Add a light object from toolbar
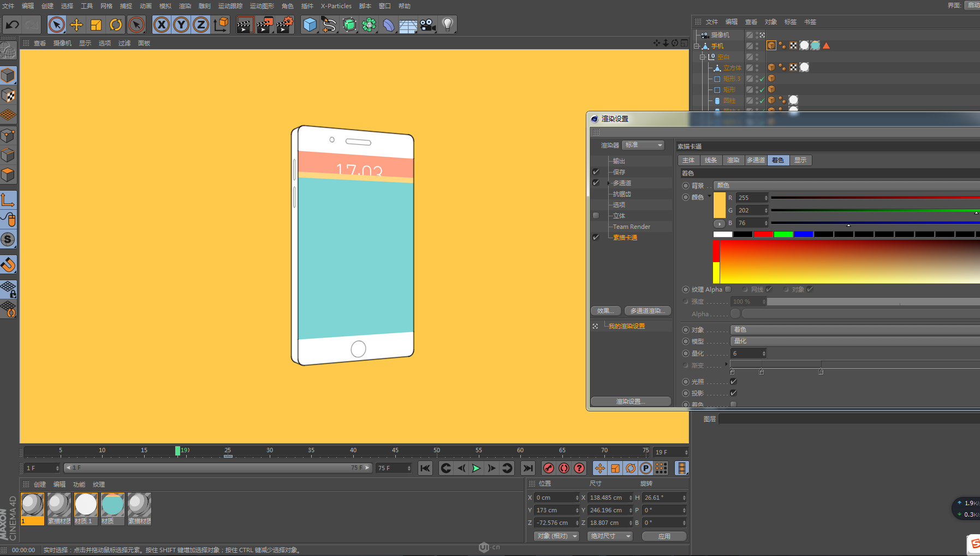The image size is (980, 556). click(448, 25)
